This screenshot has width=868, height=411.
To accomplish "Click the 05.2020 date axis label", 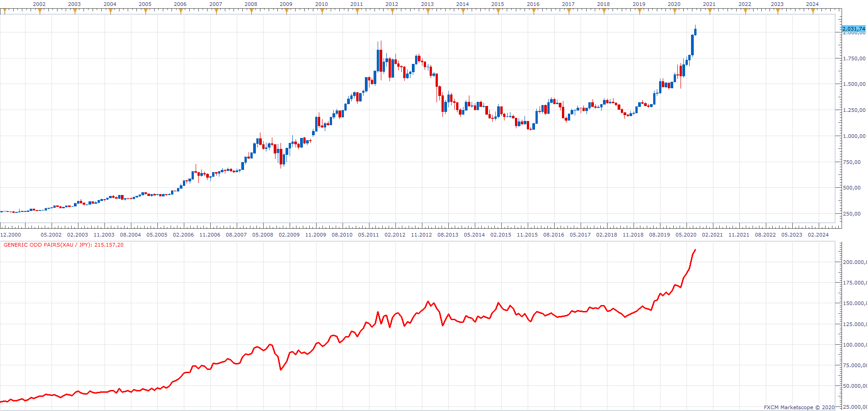I will tap(686, 235).
